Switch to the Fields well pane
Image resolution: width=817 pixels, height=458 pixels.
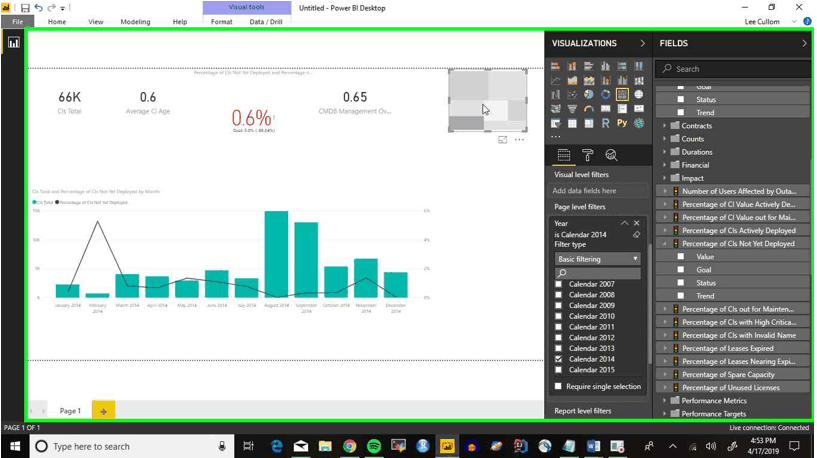pos(564,155)
